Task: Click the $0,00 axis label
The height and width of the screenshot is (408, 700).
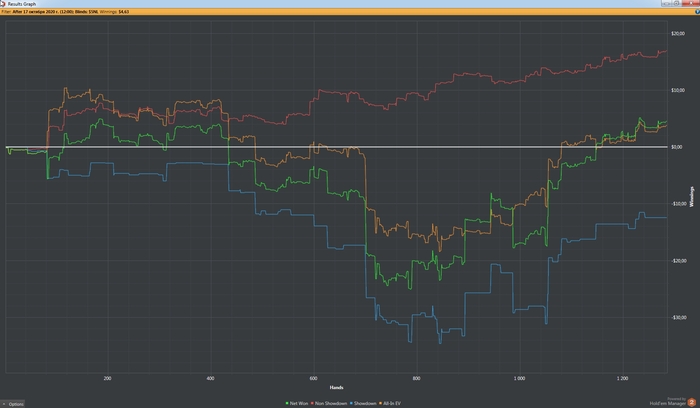Action: 676,147
